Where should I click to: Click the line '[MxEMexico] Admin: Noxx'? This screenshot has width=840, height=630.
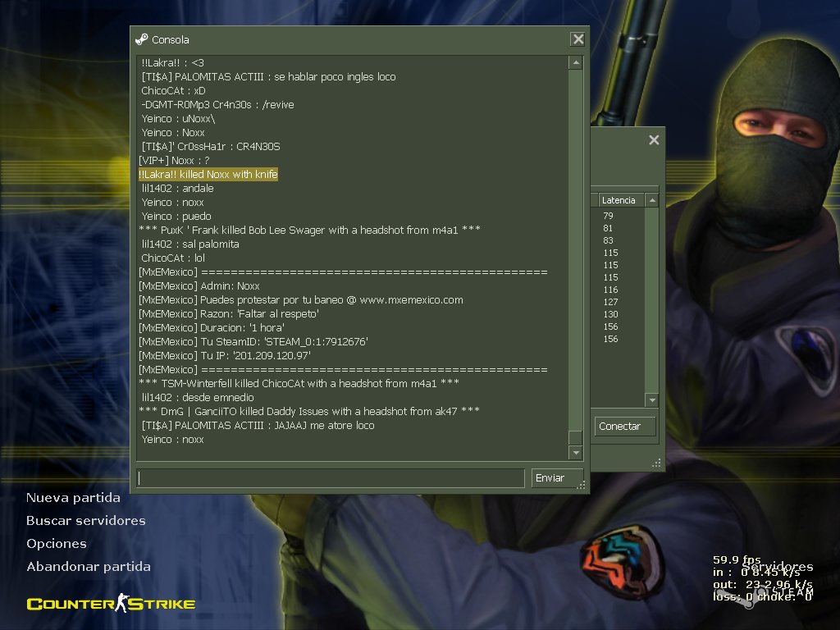click(199, 285)
